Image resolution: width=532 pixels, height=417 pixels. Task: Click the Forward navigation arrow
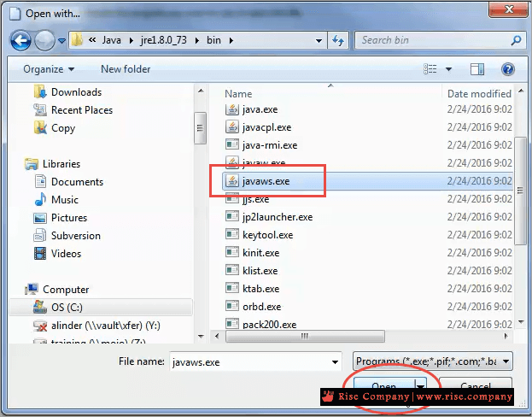tap(44, 40)
